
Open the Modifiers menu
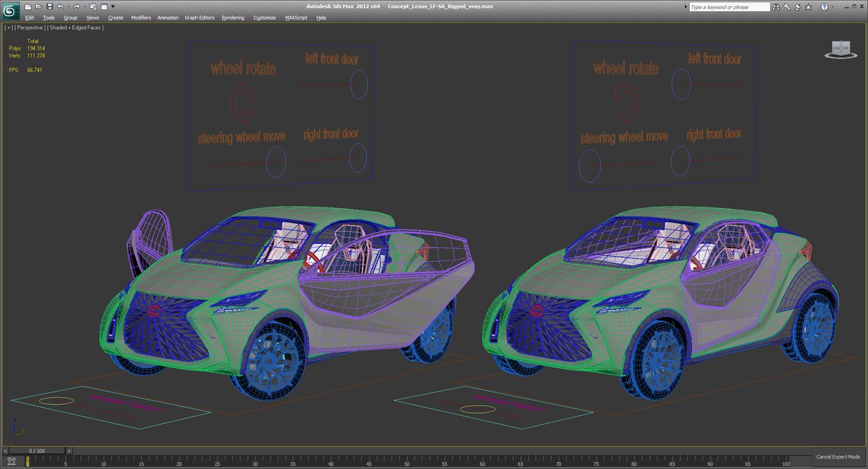141,18
